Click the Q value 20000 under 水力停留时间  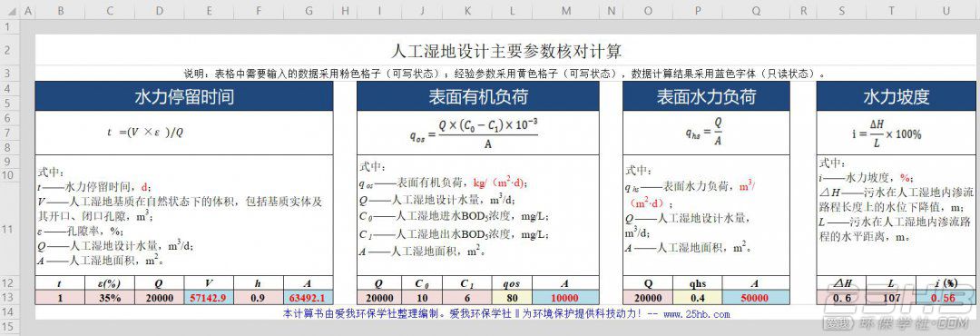159,298
